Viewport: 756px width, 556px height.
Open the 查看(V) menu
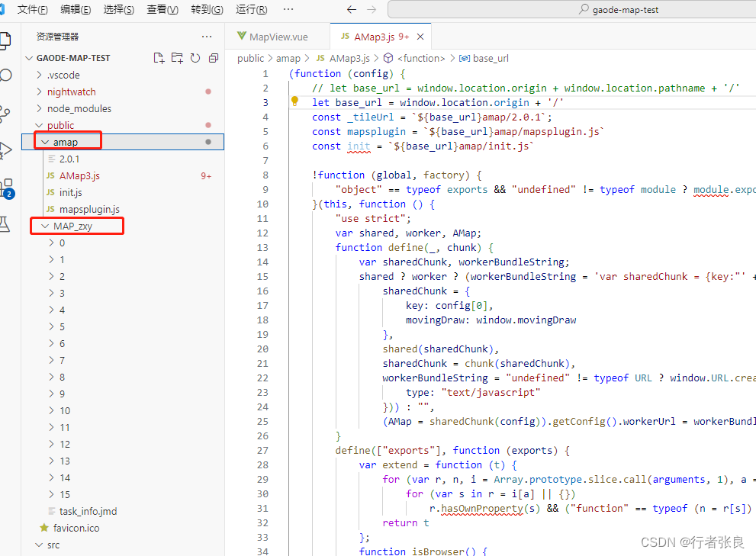[x=162, y=10]
